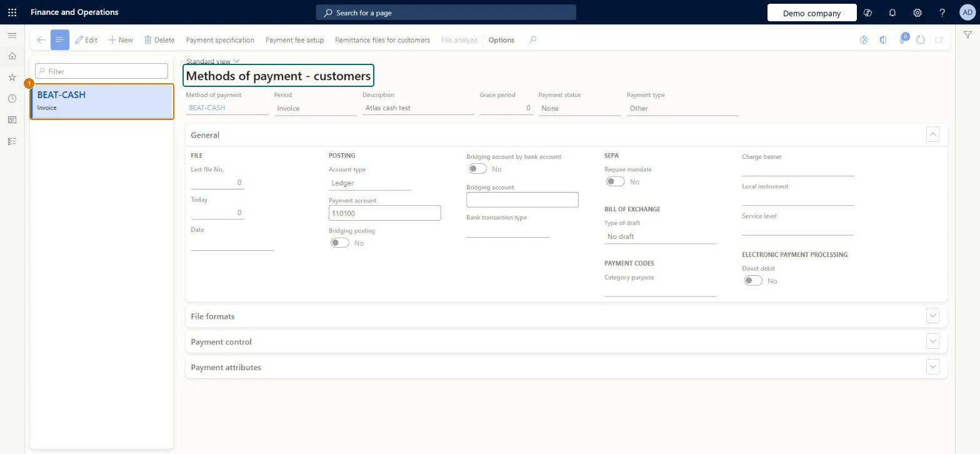Open Recent clock icon in sidebar

(12, 99)
